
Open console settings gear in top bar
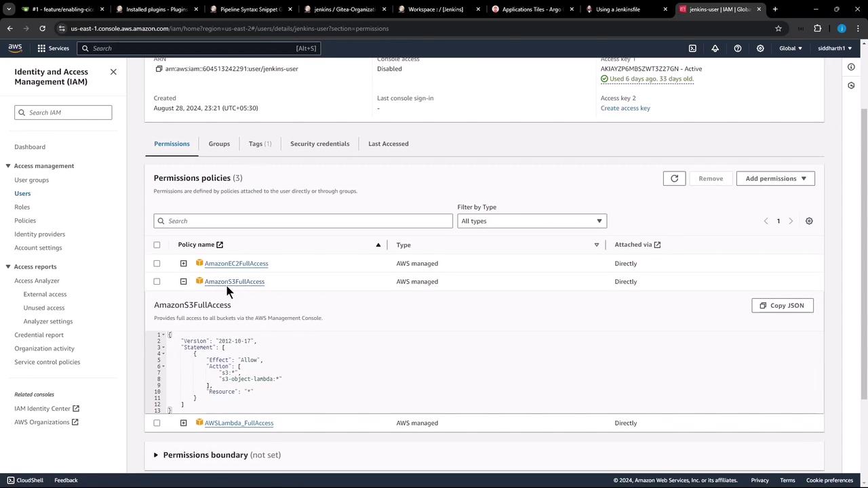[760, 48]
